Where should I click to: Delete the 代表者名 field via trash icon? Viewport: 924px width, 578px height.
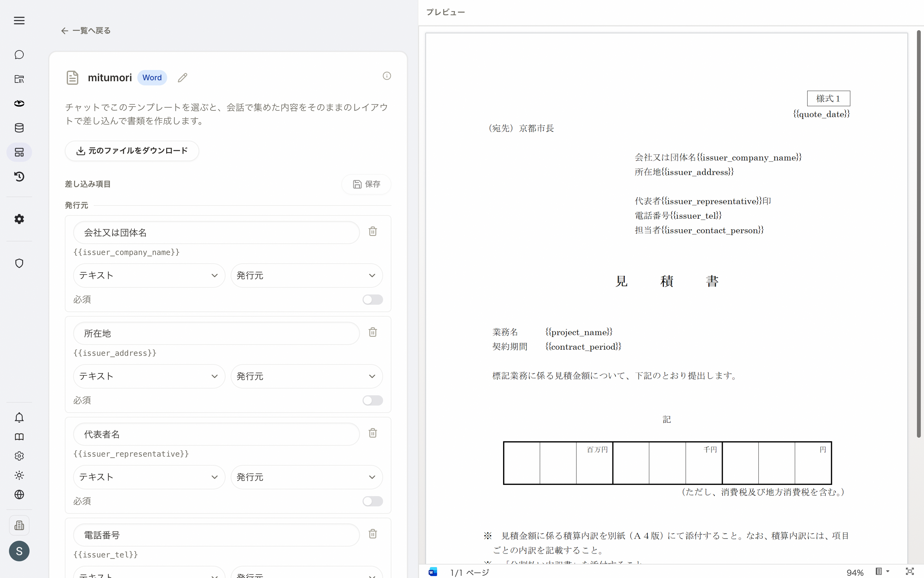pyautogui.click(x=373, y=433)
